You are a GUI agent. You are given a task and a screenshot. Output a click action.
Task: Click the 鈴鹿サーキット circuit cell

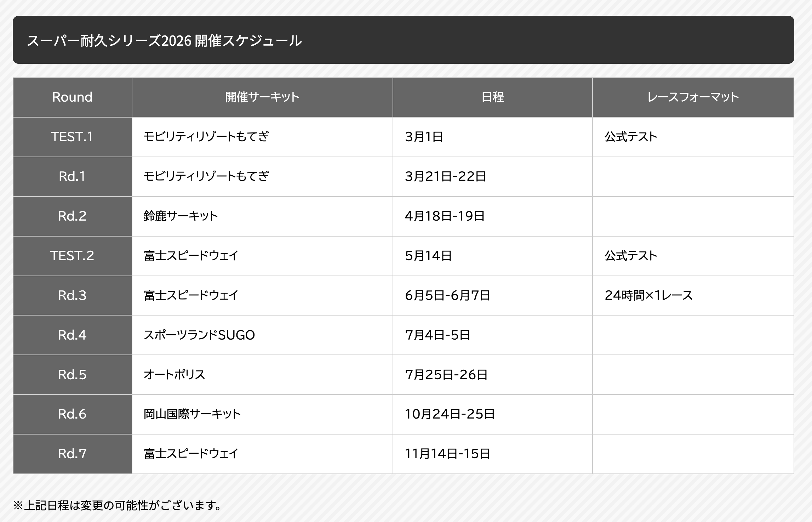(x=181, y=216)
